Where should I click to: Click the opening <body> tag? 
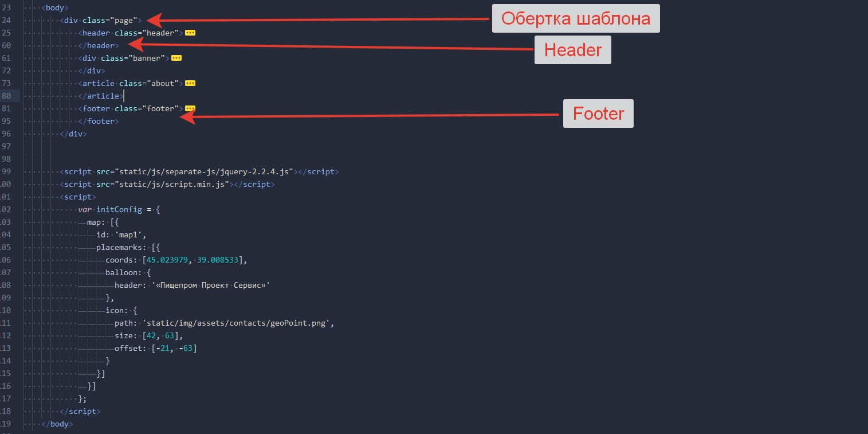coord(55,8)
